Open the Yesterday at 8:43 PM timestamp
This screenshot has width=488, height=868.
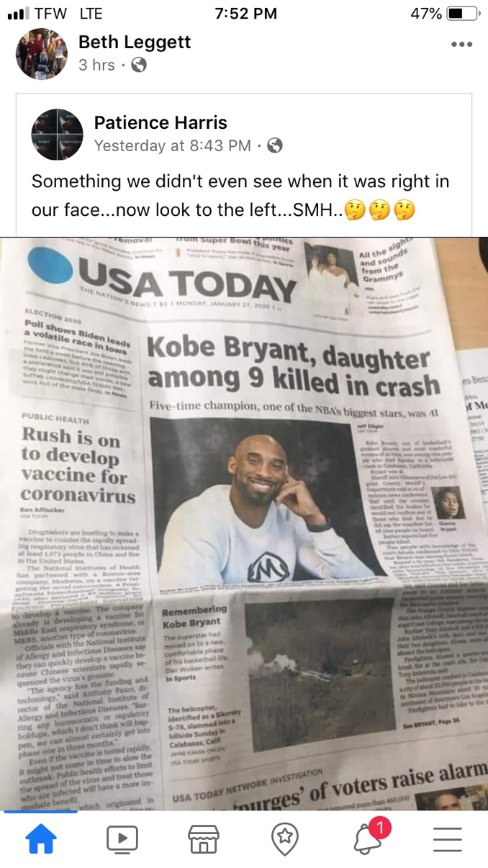pyautogui.click(x=173, y=145)
